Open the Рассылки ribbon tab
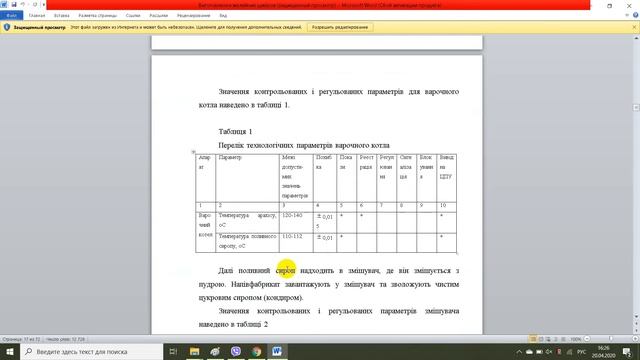The width and height of the screenshot is (640, 360). tap(158, 16)
